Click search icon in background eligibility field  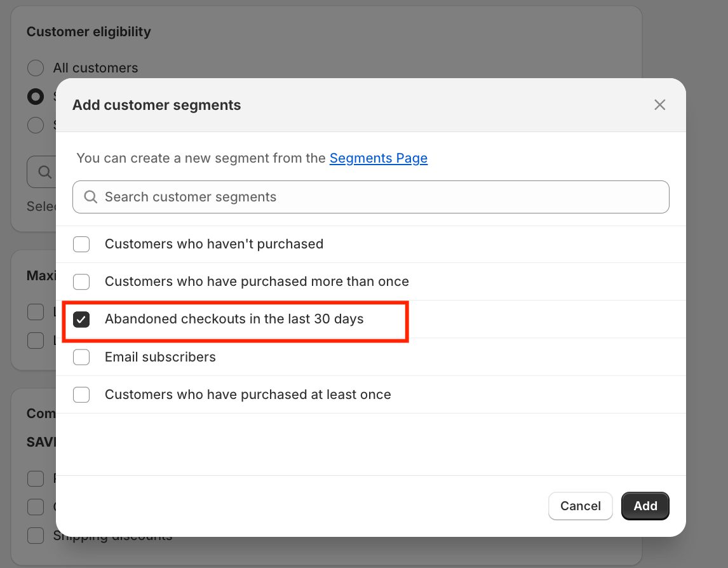coord(44,172)
